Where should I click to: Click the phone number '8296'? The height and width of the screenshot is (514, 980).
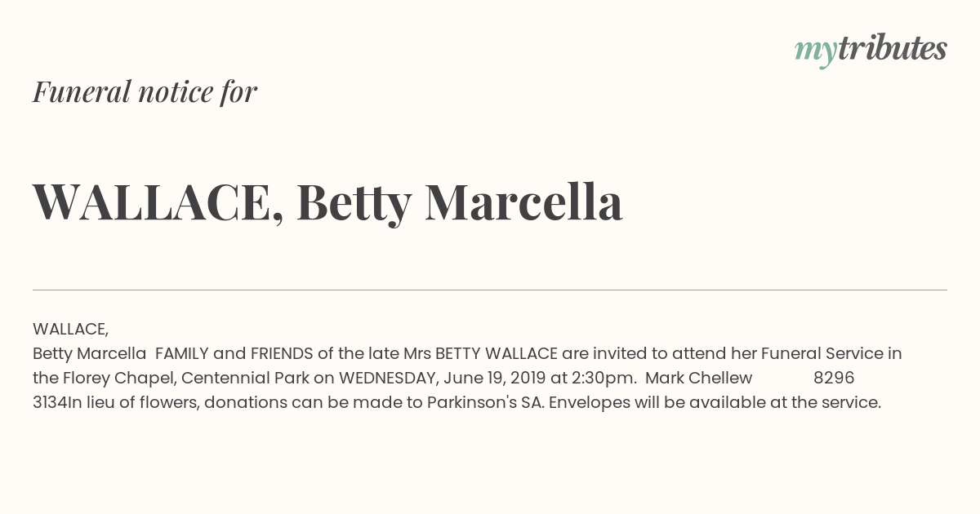[x=834, y=379]
